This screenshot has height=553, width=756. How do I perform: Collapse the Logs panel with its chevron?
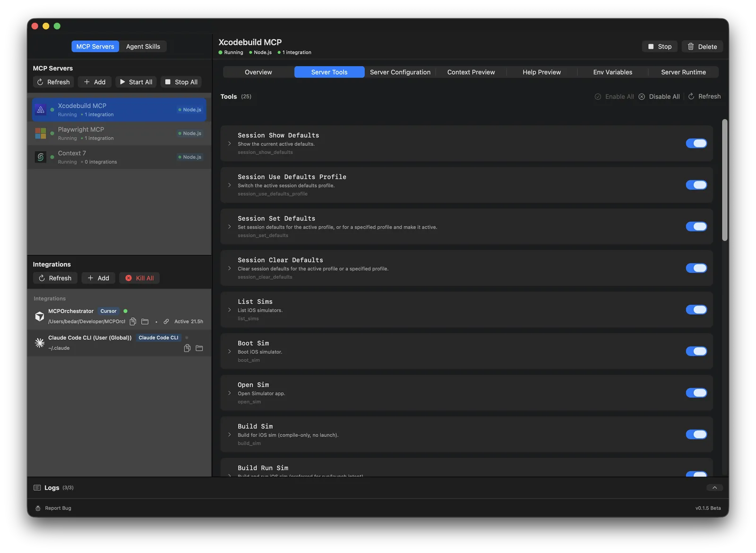click(714, 487)
